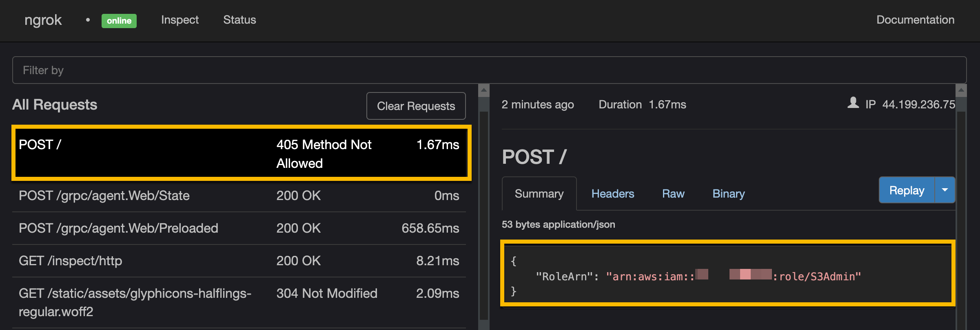Click the request list scrollbar up arrow
Image resolution: width=980 pixels, height=330 pixels.
coord(483,90)
